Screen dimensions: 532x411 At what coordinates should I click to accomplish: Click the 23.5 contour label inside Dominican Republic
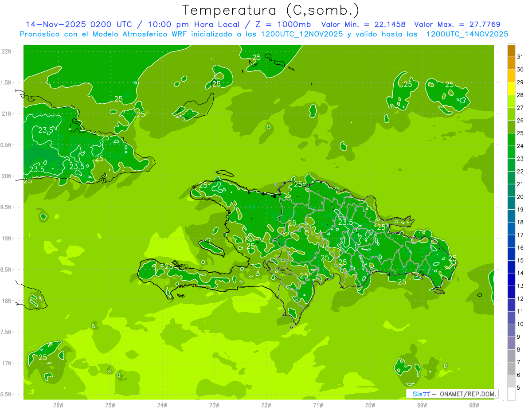[345, 222]
